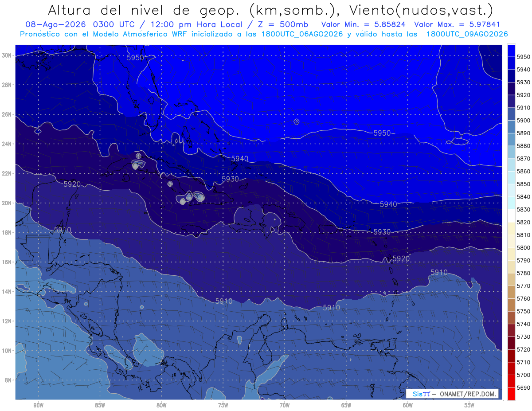Image resolution: width=532 pixels, height=411 pixels.
Task: Click the 10N latitude axis label
Action: tap(7, 350)
